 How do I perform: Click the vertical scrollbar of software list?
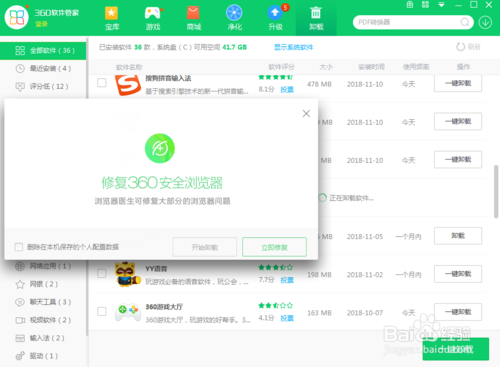click(496, 192)
